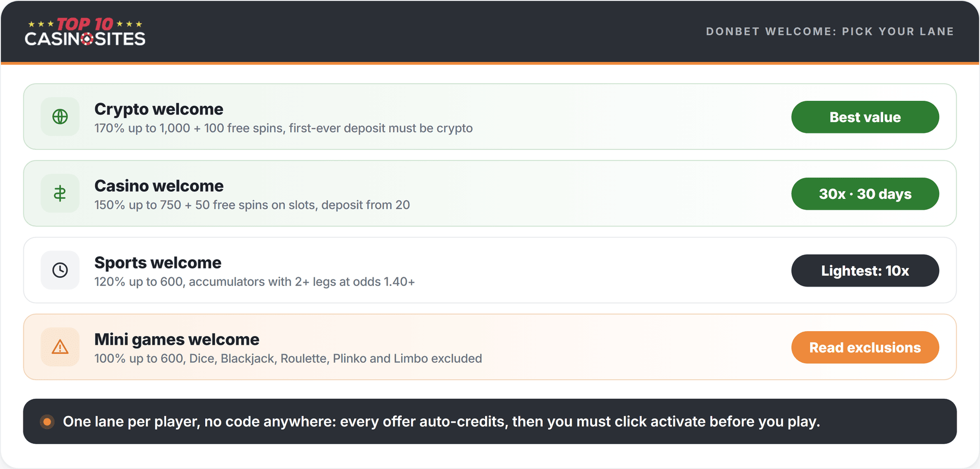This screenshot has width=980, height=469.
Task: Click the orange dot in bottom notice
Action: 47,422
